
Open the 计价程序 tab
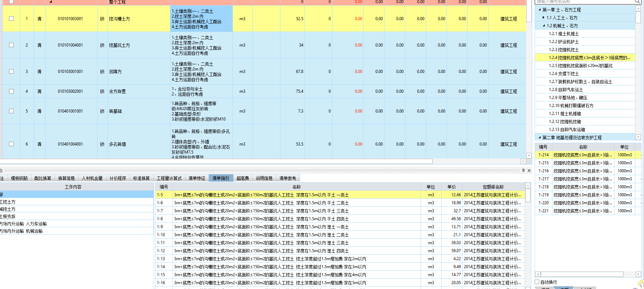(x=118, y=178)
